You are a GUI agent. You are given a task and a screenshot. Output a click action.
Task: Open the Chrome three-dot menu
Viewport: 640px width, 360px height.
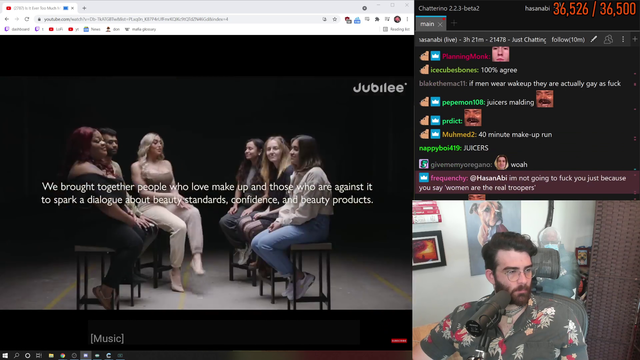[407, 19]
